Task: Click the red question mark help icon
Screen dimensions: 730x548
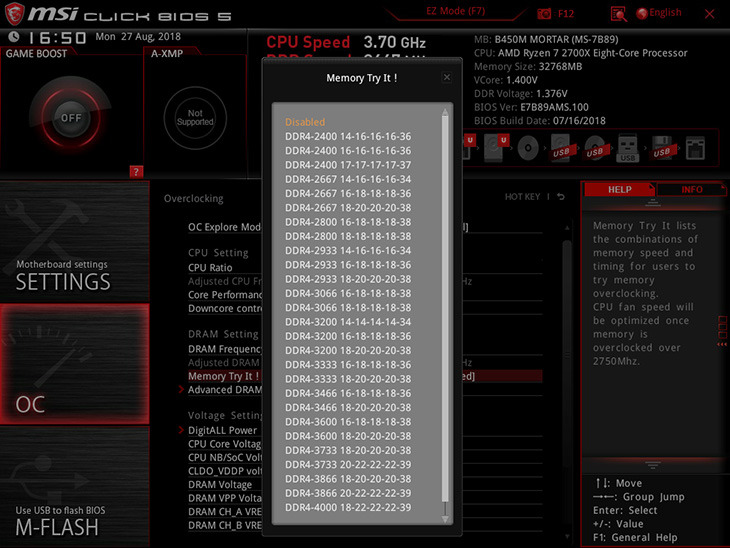Action: click(x=137, y=172)
